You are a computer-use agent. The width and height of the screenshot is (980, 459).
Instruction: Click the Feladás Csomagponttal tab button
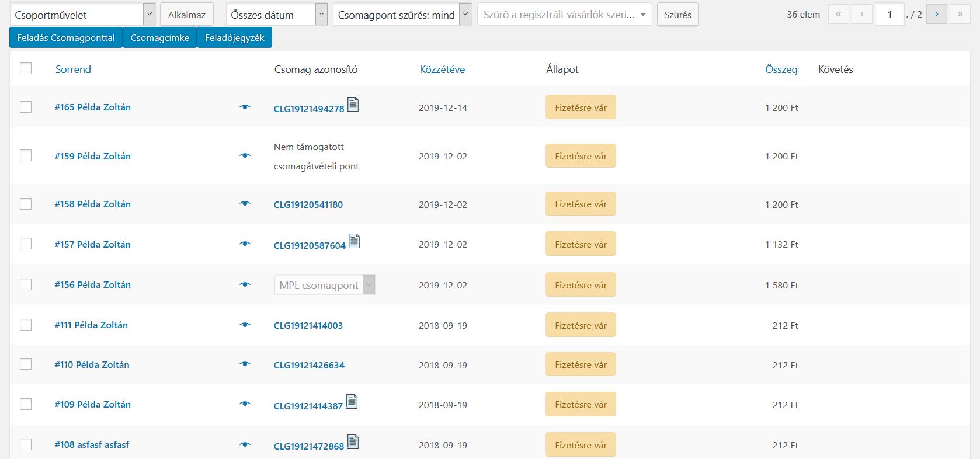(x=66, y=38)
